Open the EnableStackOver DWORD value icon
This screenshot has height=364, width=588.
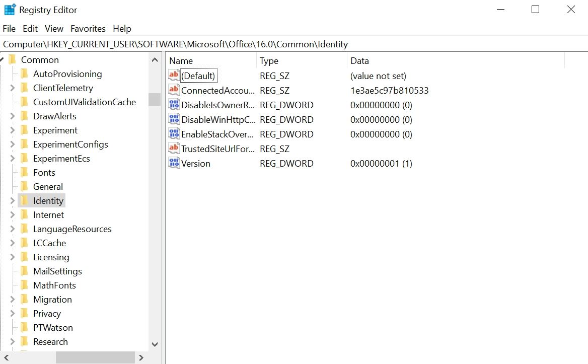coord(174,134)
